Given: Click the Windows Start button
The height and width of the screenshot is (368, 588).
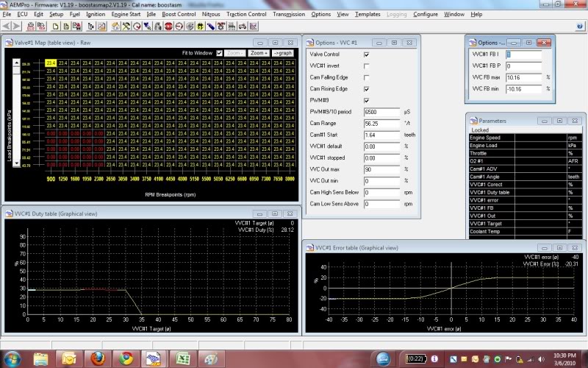Looking at the screenshot, I should [x=12, y=358].
